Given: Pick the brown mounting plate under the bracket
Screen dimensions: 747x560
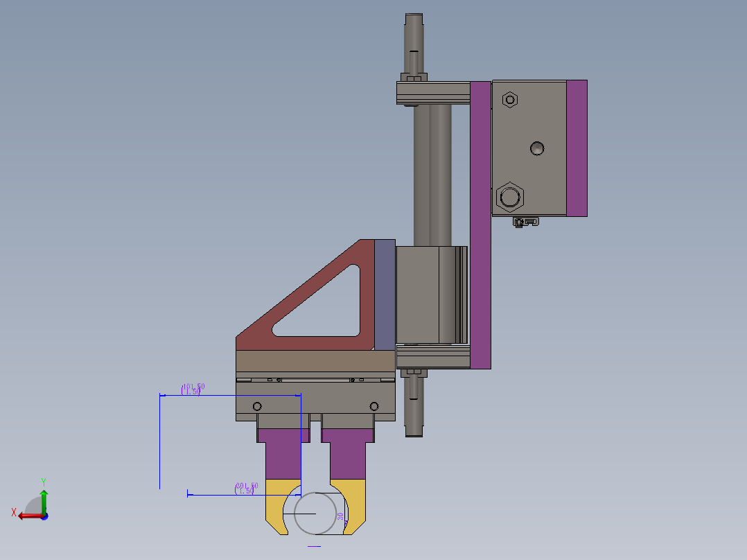Looking at the screenshot, I should click(315, 361).
